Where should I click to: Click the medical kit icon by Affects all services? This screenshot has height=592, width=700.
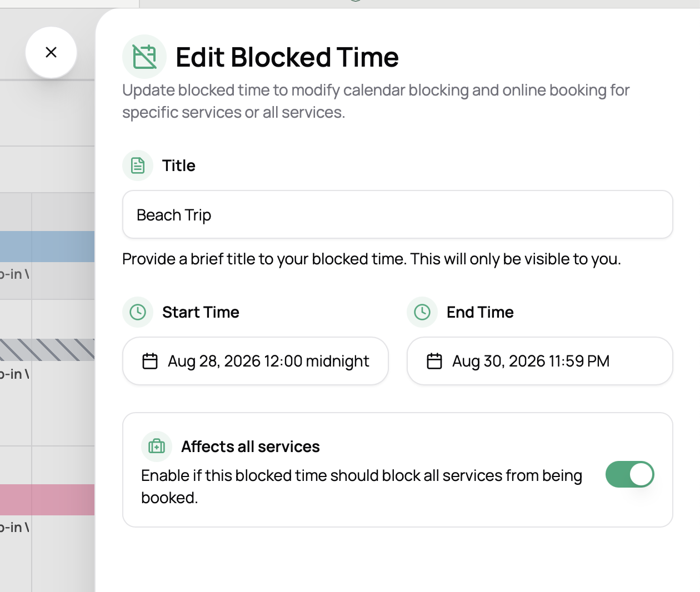[157, 446]
